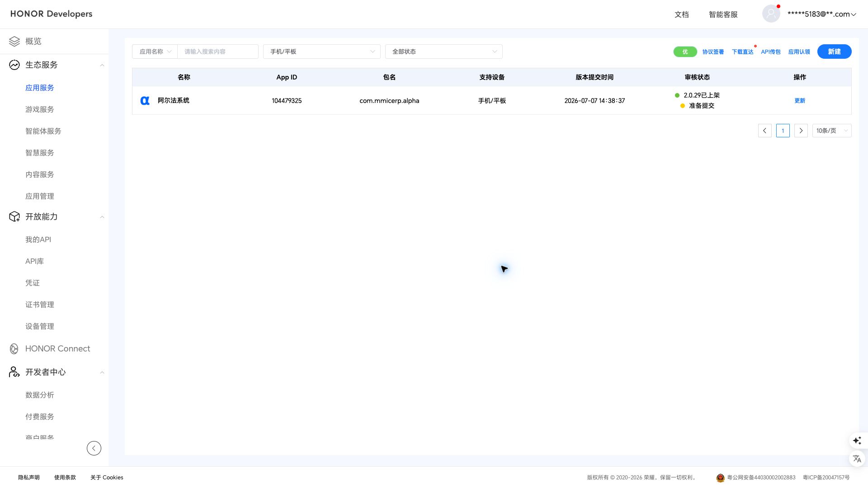Go to the next page arrow
This screenshot has width=868, height=488.
(x=801, y=131)
